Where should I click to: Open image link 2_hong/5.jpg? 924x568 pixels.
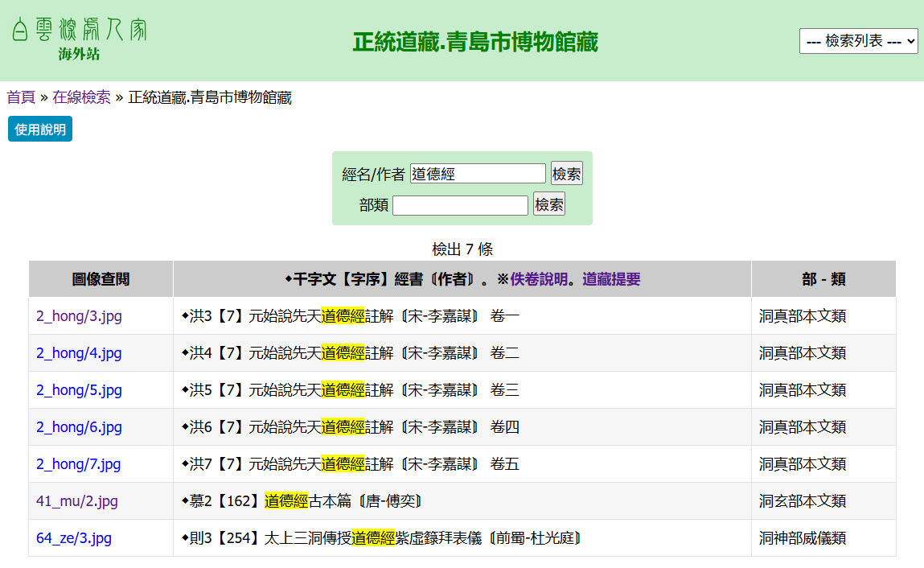pos(79,390)
